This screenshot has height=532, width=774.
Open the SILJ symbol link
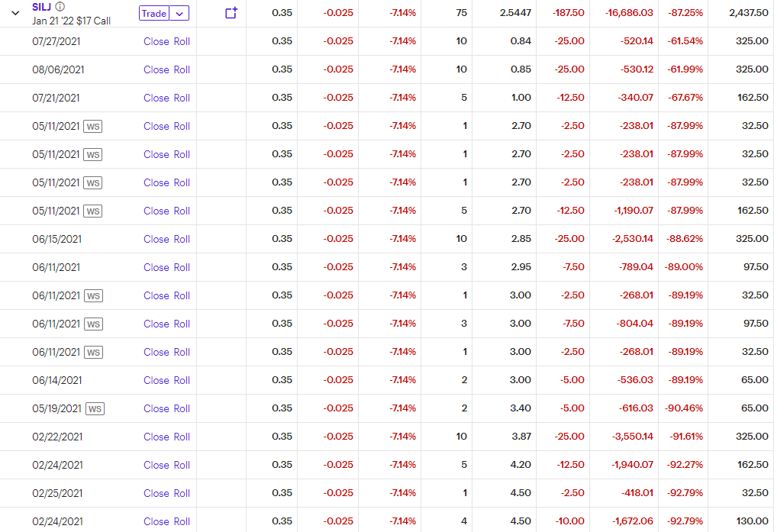pos(42,7)
